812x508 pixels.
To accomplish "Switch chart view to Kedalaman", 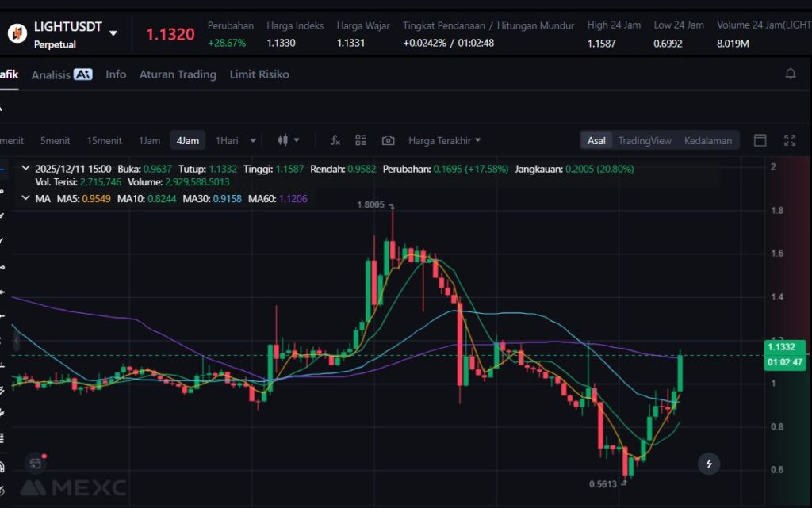I will [x=707, y=140].
